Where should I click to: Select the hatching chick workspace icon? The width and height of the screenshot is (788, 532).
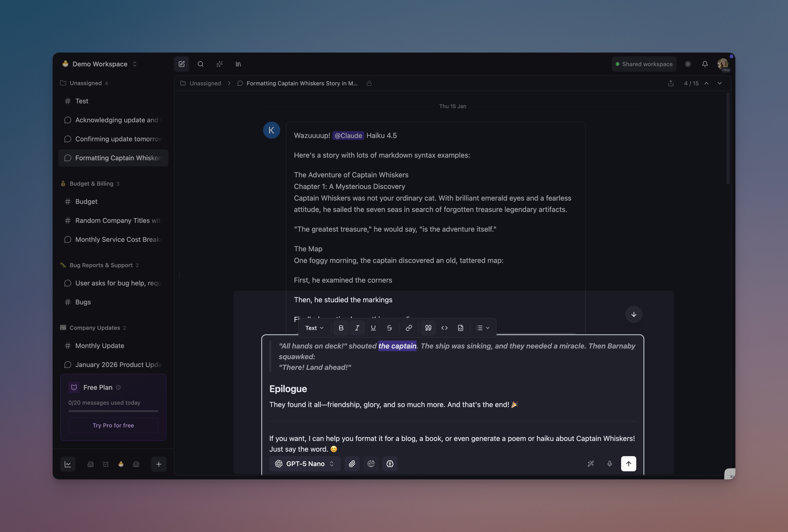coord(121,464)
